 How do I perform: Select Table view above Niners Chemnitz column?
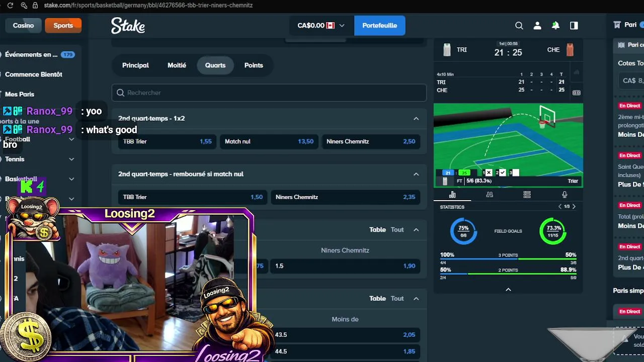click(377, 230)
